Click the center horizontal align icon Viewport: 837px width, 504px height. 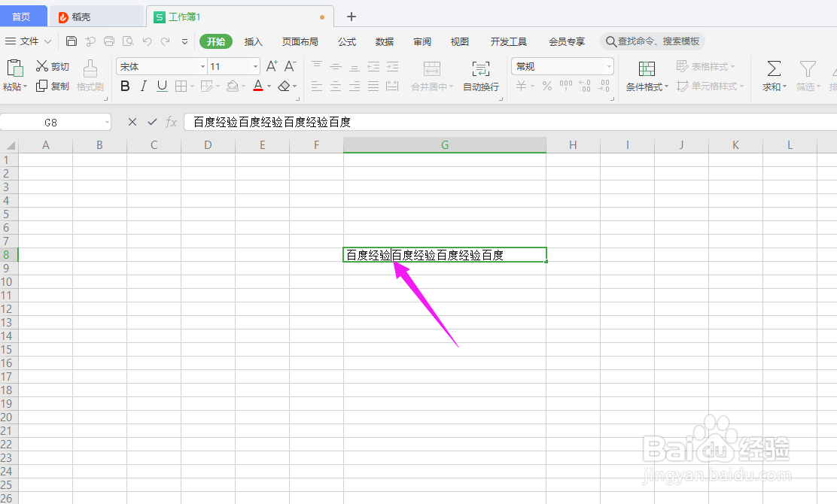pos(336,86)
